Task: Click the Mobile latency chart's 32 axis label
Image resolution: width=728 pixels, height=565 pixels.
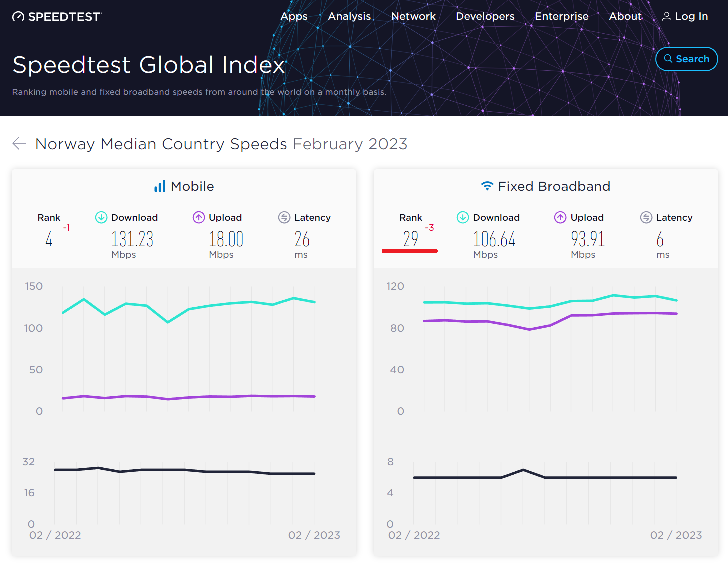Action: click(29, 462)
